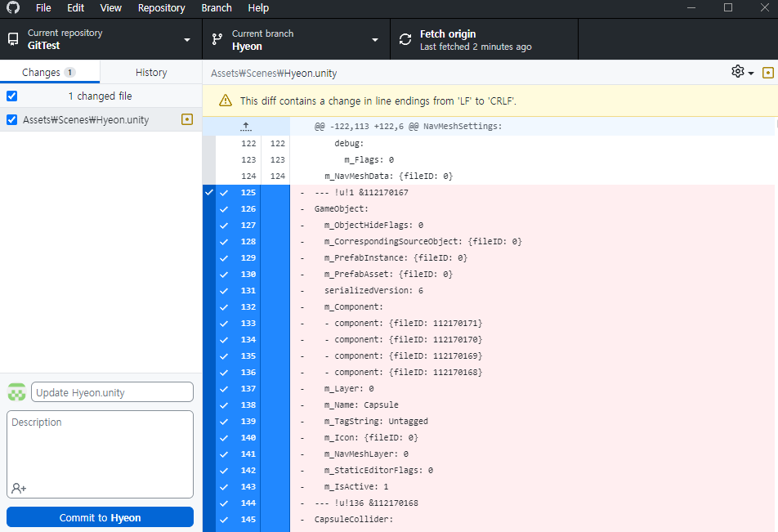Open the Repository menu
This screenshot has height=532, width=778.
[x=161, y=8]
